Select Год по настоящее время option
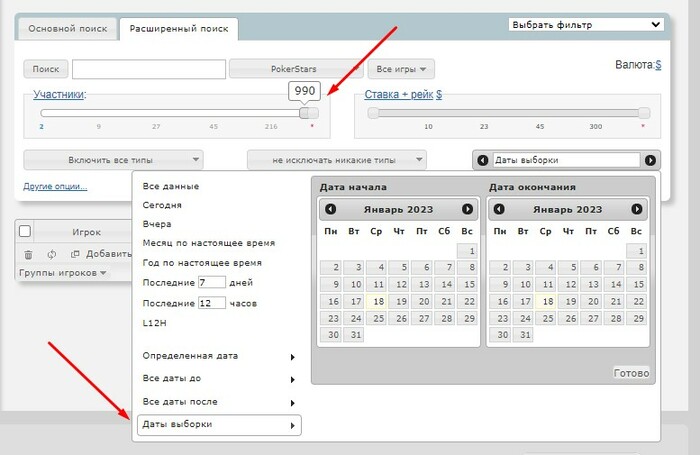Image resolution: width=700 pixels, height=455 pixels. [202, 263]
